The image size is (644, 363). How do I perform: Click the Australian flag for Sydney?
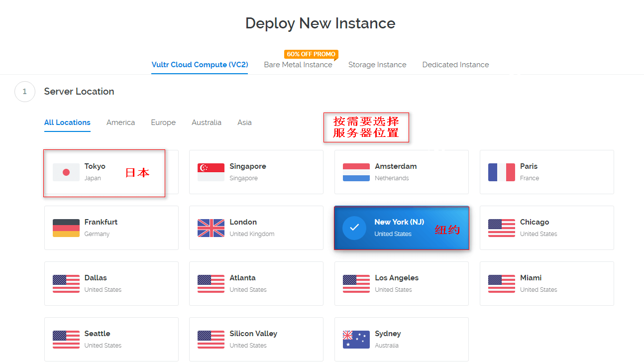(356, 340)
